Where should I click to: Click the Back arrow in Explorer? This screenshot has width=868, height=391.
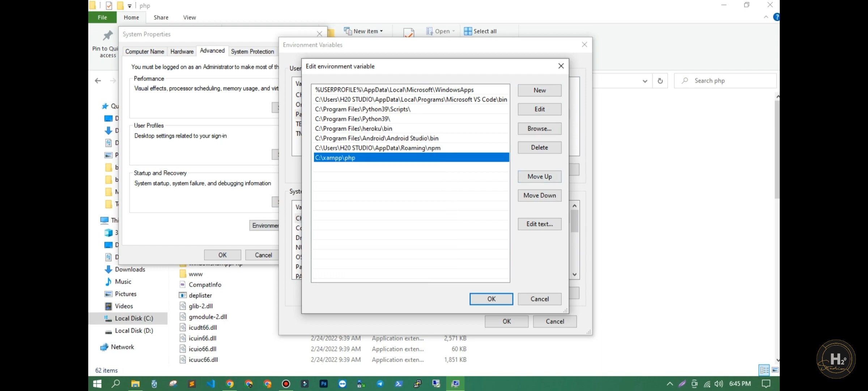pyautogui.click(x=98, y=81)
